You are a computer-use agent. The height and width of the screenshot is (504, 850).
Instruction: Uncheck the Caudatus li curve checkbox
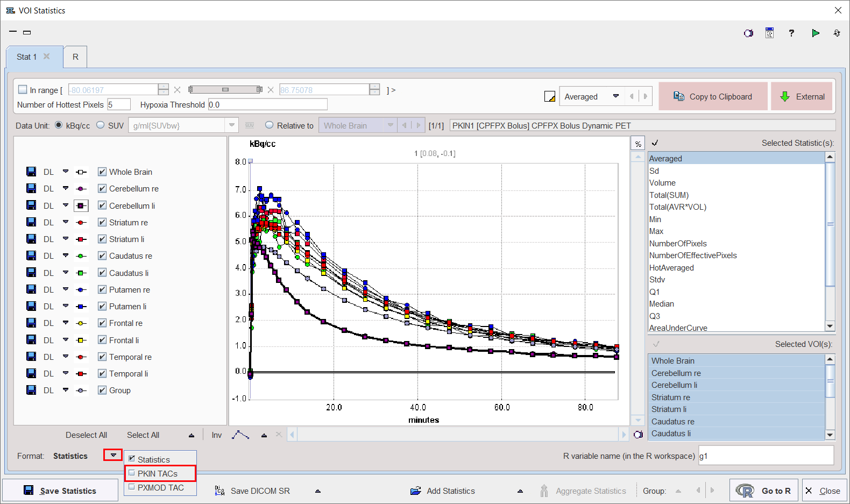click(x=102, y=273)
